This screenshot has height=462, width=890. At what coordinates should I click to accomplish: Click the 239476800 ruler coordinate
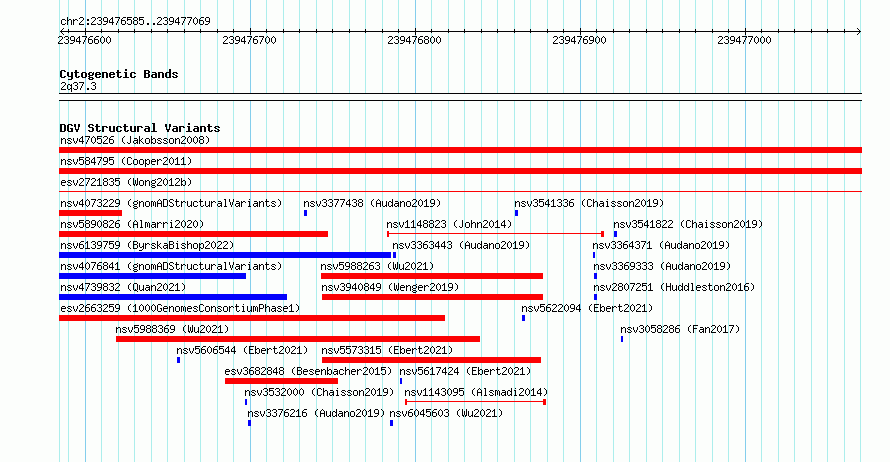tap(414, 40)
